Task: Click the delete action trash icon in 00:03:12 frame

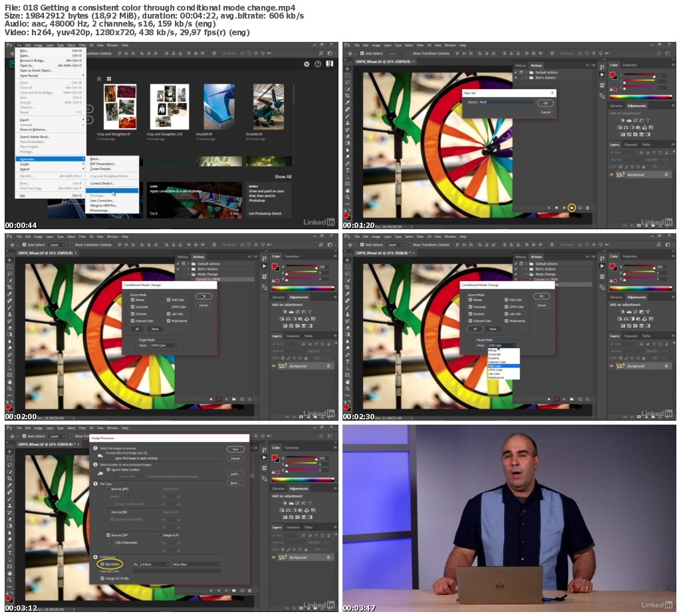Action: point(249,590)
